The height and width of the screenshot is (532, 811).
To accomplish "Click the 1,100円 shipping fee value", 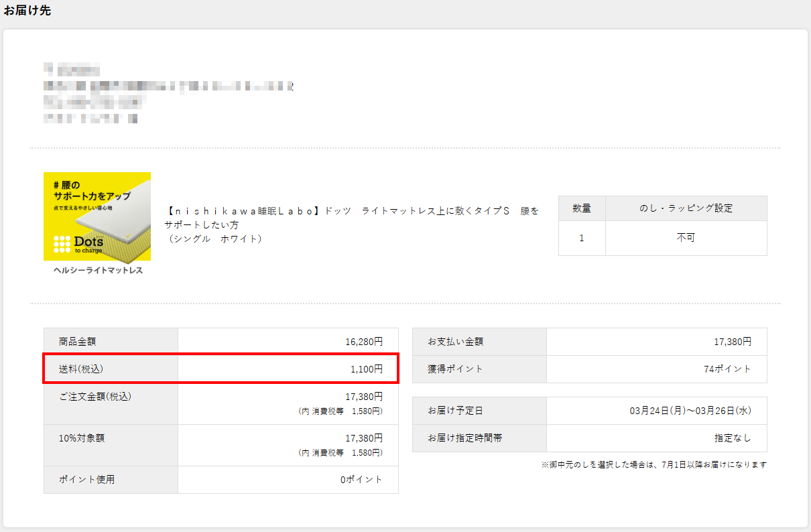I will 367,369.
